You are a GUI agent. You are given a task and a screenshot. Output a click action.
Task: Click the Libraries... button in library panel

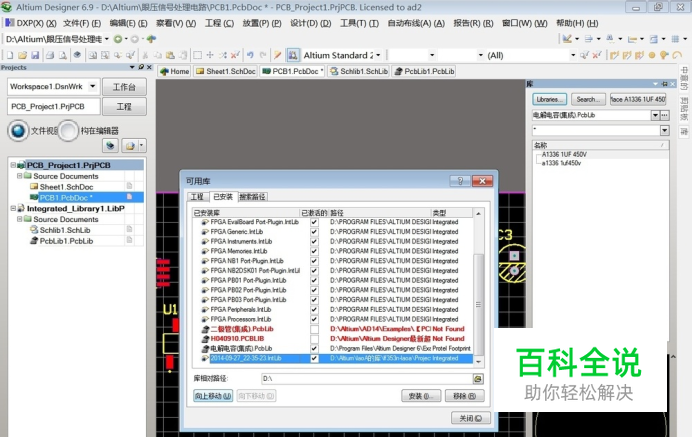(549, 99)
